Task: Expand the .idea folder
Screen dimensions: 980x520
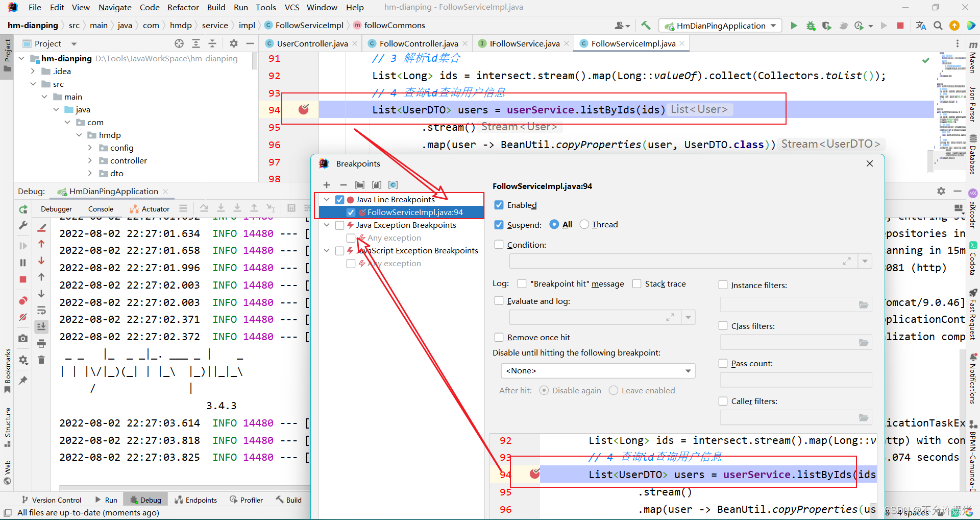Action: [33, 71]
